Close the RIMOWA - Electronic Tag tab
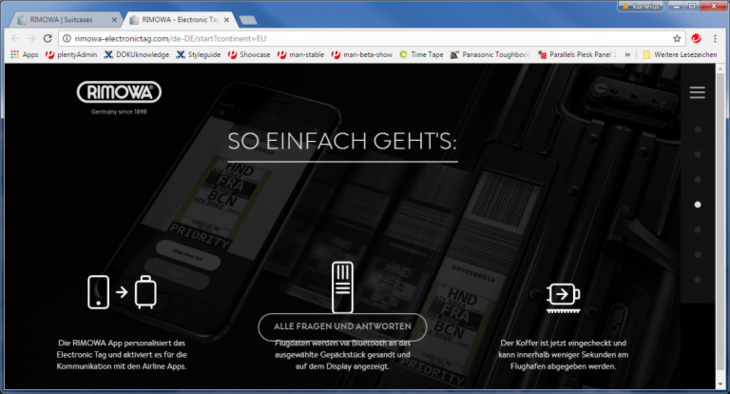The width and height of the screenshot is (730, 394). 227,20
